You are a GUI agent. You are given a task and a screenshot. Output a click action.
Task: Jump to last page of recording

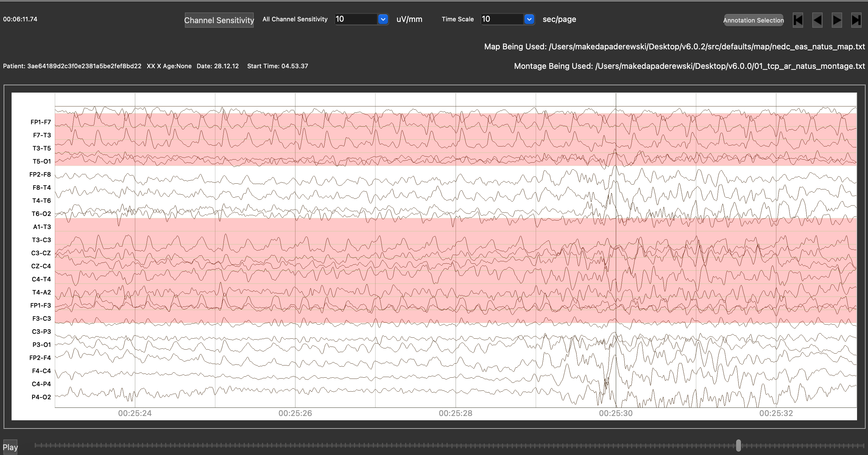point(856,20)
